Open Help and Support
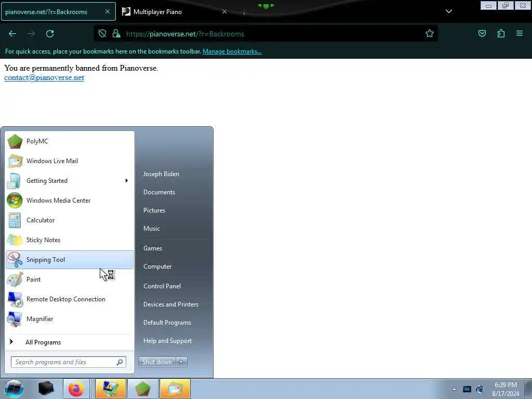Image resolution: width=532 pixels, height=399 pixels. (168, 341)
